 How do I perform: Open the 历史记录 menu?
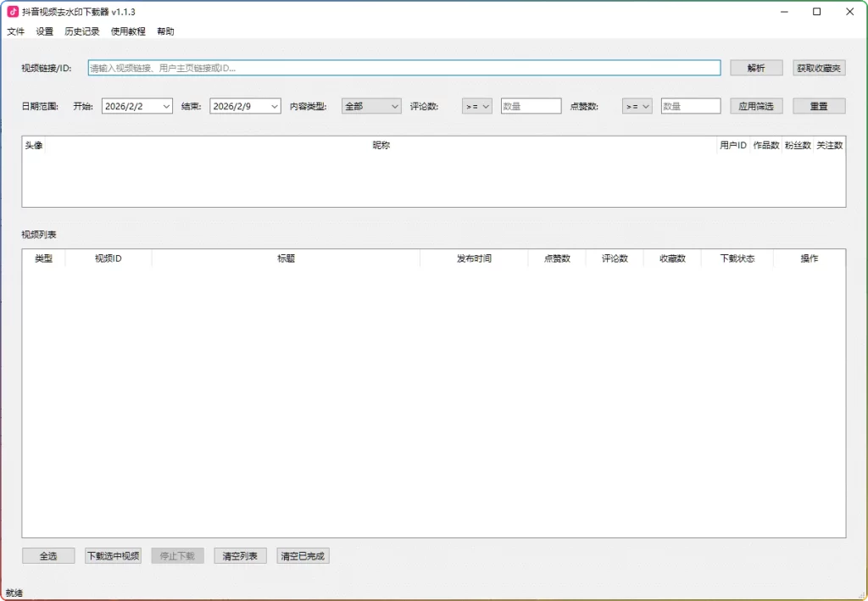[81, 31]
